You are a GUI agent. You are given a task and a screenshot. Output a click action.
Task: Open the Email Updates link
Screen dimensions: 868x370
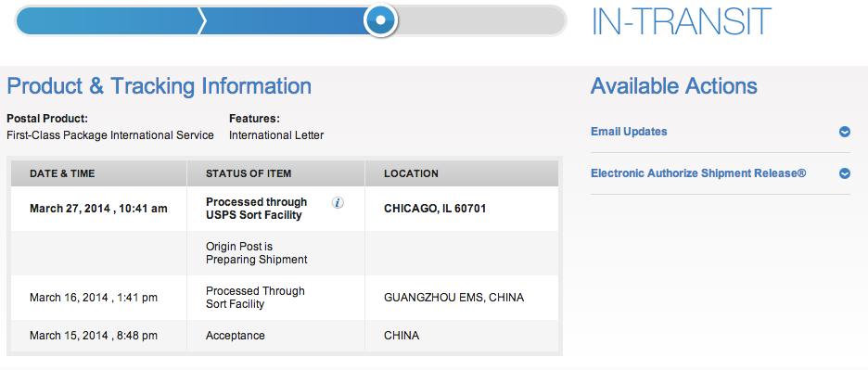click(x=629, y=132)
